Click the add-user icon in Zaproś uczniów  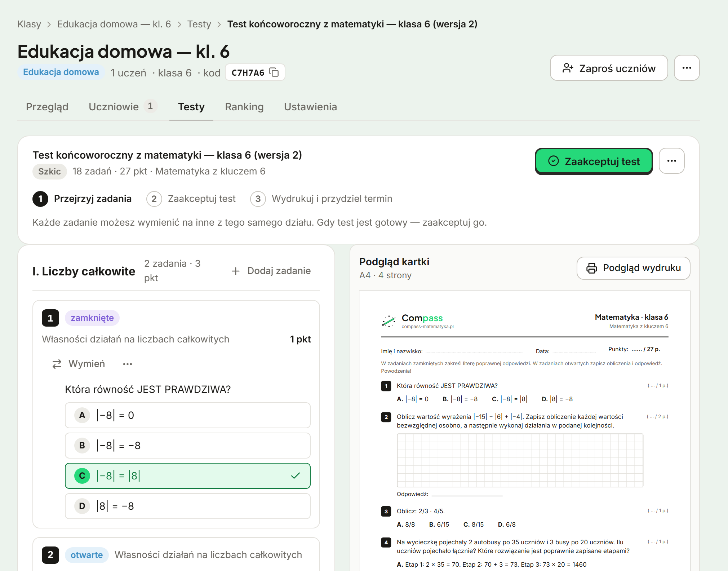(568, 68)
